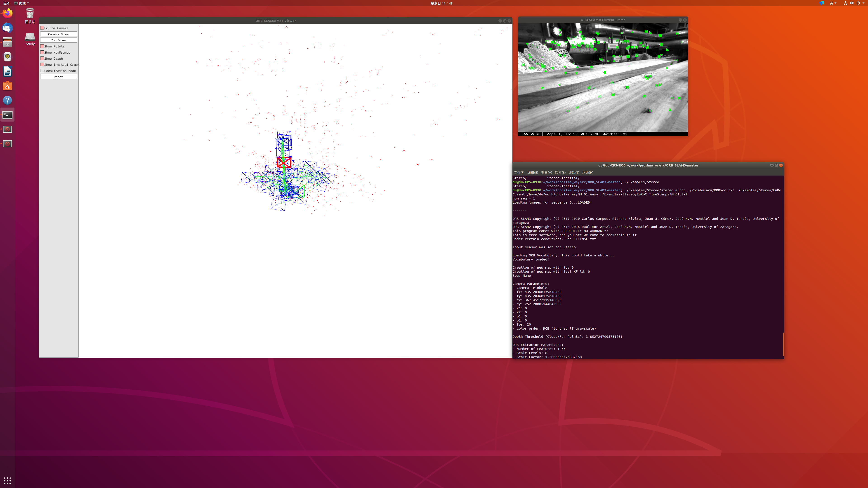Open the 查看(V) terminal menu

(546, 172)
